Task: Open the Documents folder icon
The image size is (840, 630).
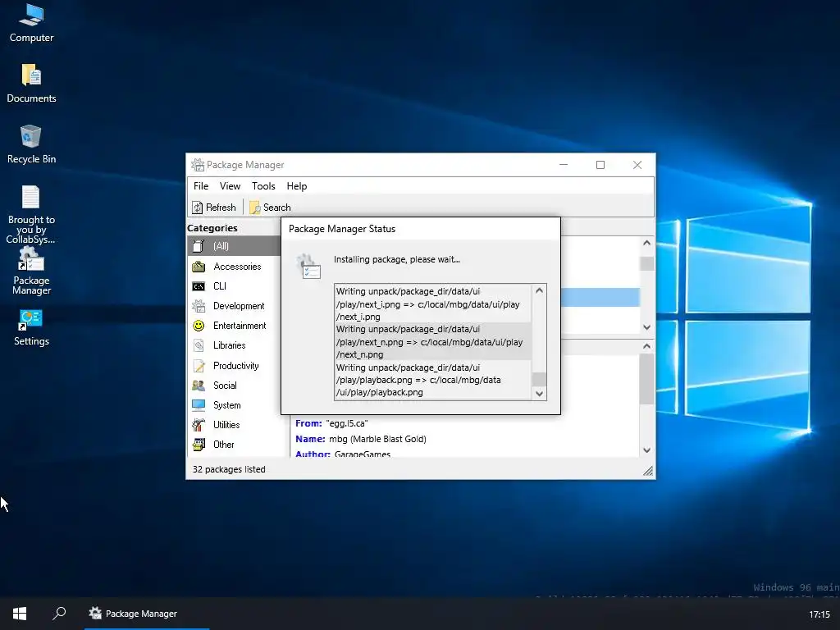Action: click(x=31, y=83)
